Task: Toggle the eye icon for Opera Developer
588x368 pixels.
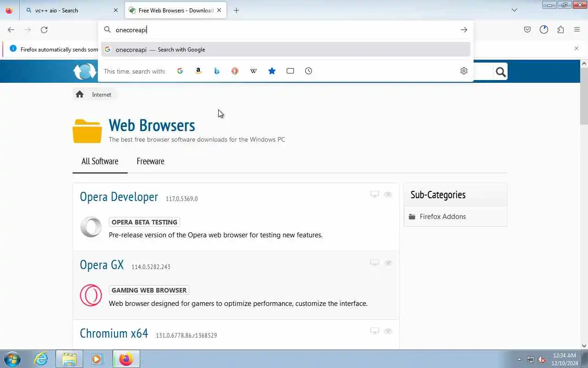Action: coord(388,195)
